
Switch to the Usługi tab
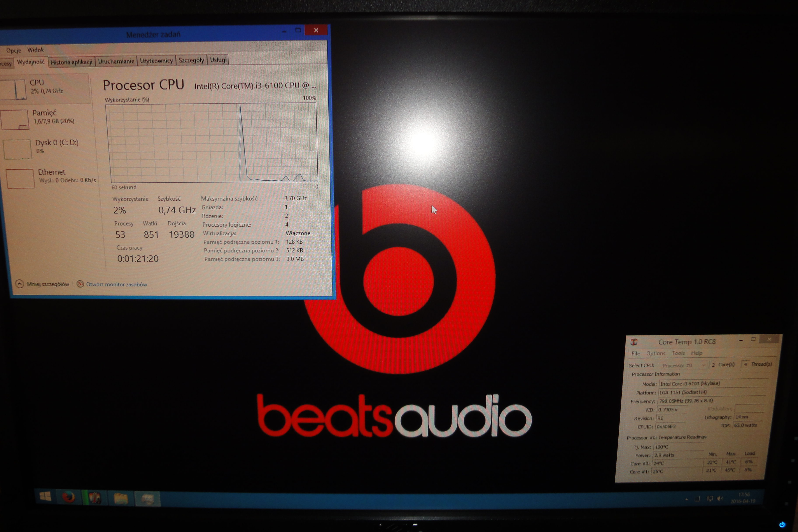[218, 60]
